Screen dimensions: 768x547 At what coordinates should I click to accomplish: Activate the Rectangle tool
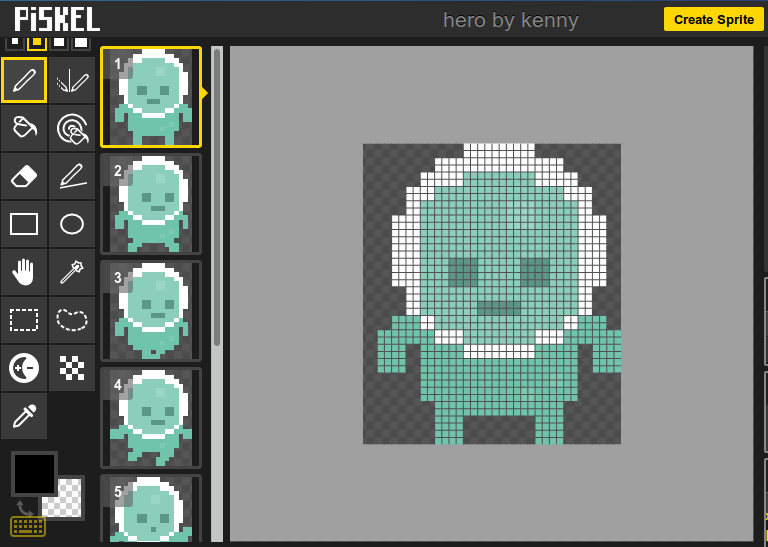point(24,224)
